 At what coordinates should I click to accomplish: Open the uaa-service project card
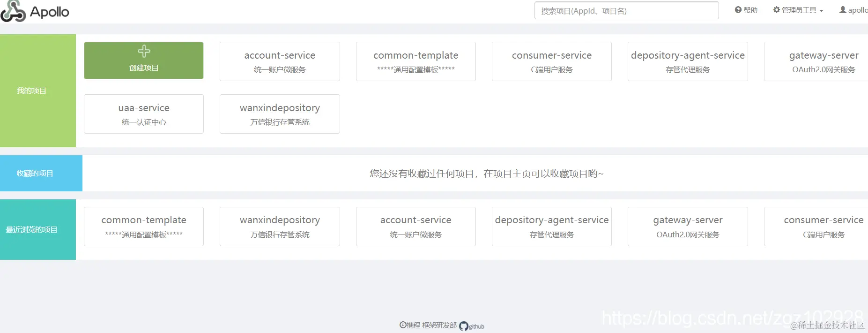(x=144, y=114)
